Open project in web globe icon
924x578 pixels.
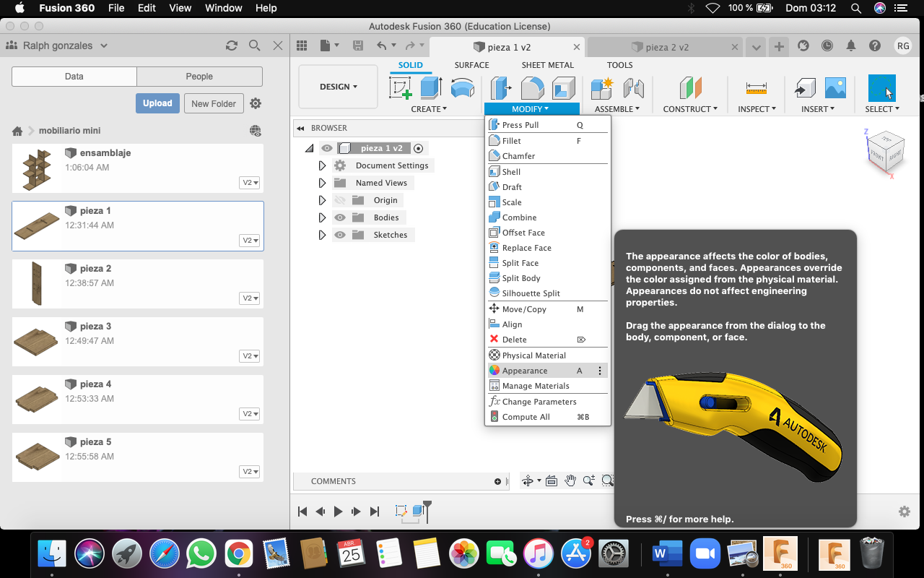coord(256,131)
